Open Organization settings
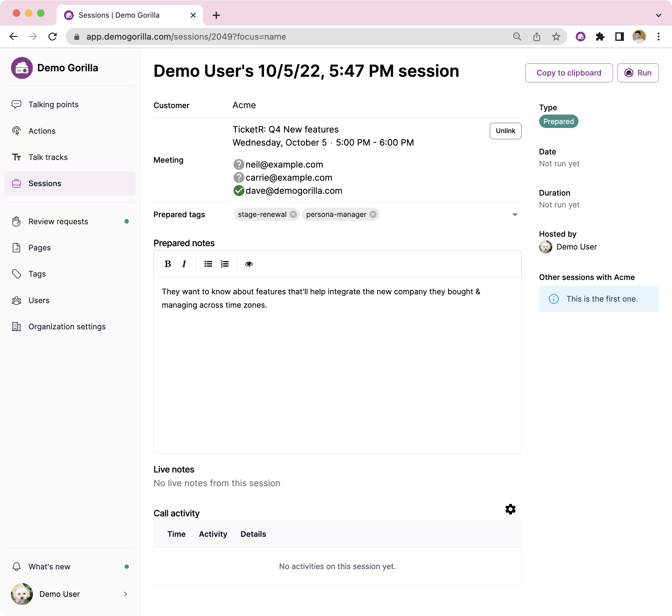This screenshot has width=672, height=616. pyautogui.click(x=67, y=326)
